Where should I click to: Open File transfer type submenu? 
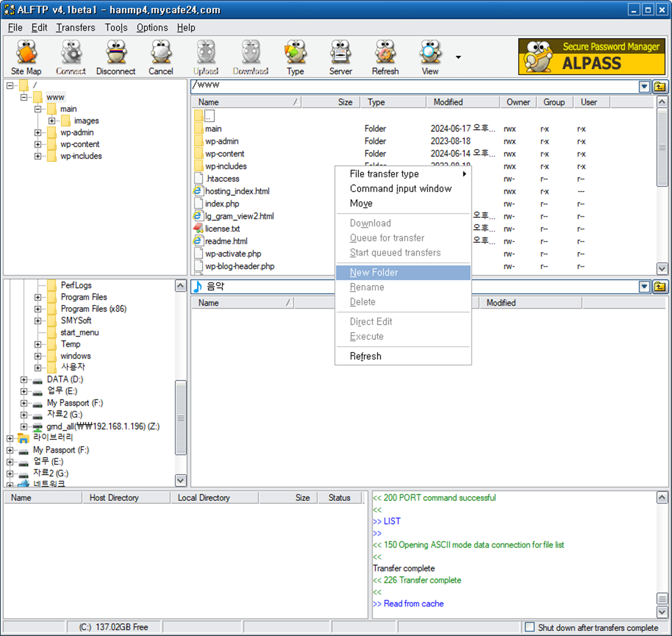pyautogui.click(x=403, y=174)
